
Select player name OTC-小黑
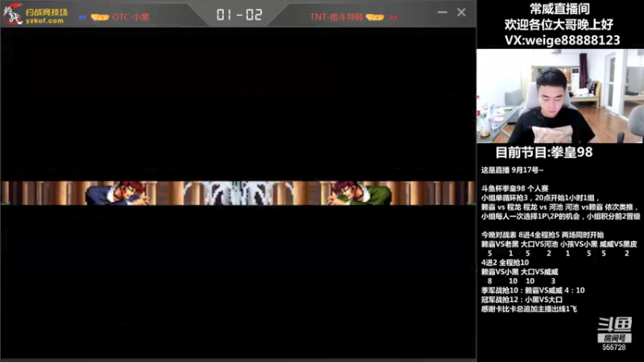(130, 17)
